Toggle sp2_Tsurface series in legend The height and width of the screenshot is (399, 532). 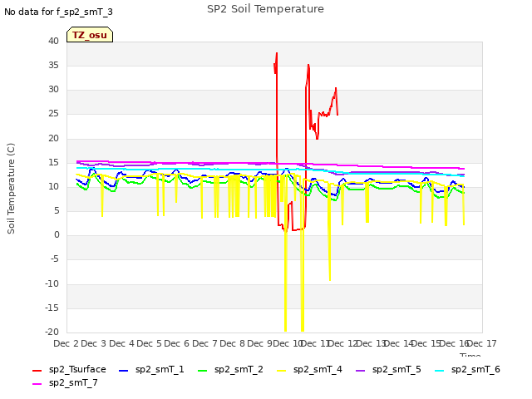point(69,369)
